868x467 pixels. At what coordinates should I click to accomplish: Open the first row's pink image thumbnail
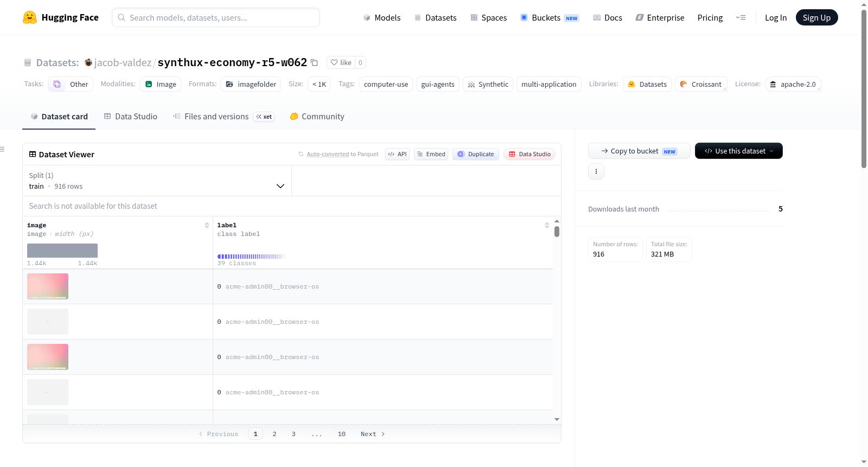pyautogui.click(x=48, y=286)
